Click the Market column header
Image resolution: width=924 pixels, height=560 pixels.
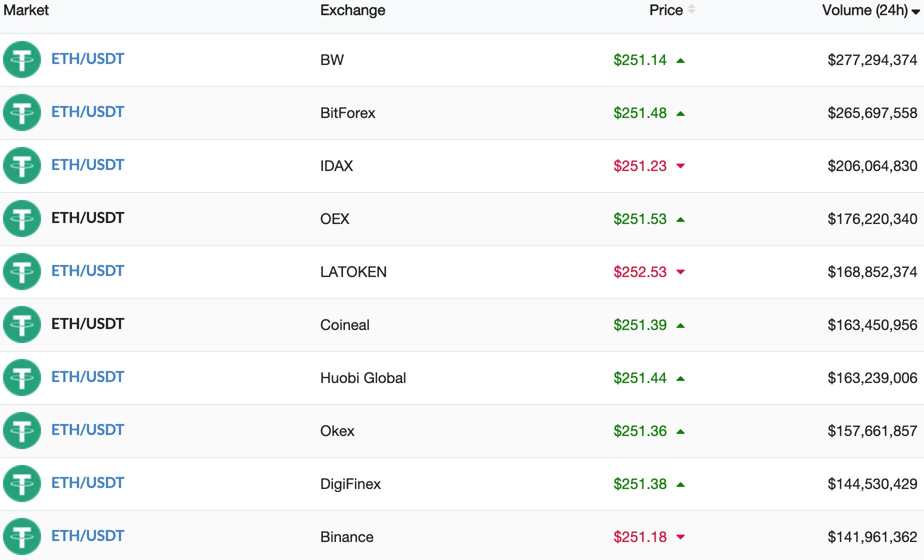tap(26, 10)
